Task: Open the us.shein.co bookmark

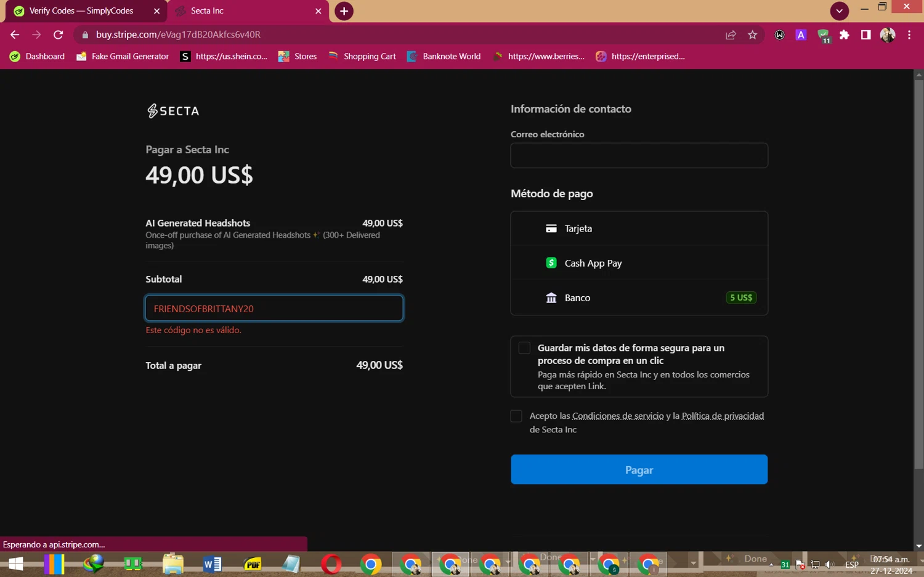Action: [x=224, y=56]
